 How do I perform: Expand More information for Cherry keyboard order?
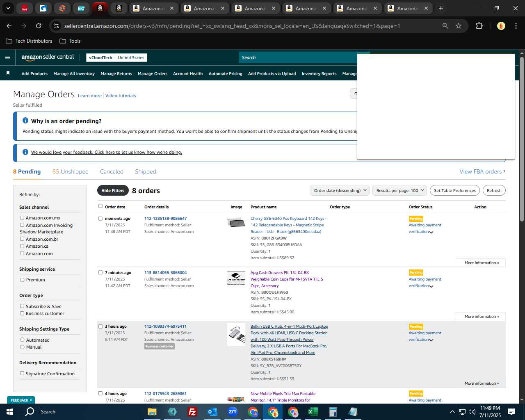coord(482,262)
